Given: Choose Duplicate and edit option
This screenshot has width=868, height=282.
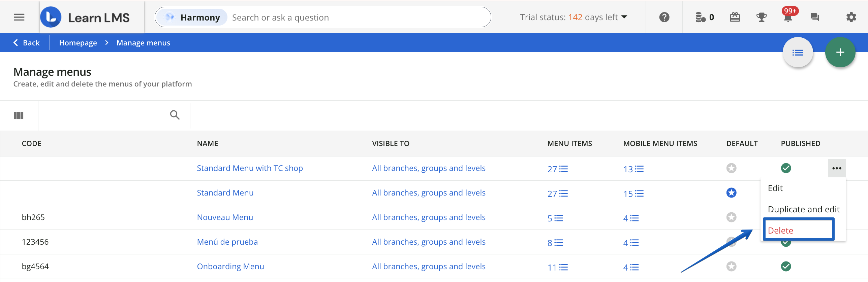Looking at the screenshot, I should [x=803, y=209].
